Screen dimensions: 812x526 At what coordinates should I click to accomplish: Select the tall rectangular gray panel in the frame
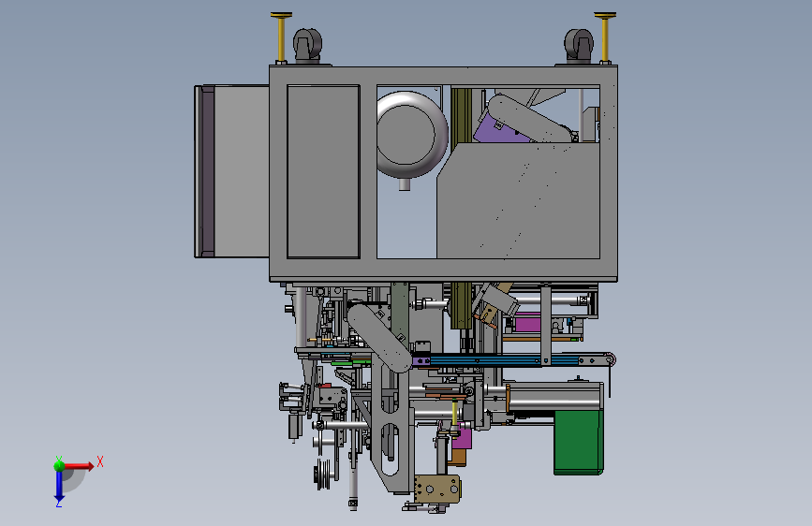pos(323,171)
